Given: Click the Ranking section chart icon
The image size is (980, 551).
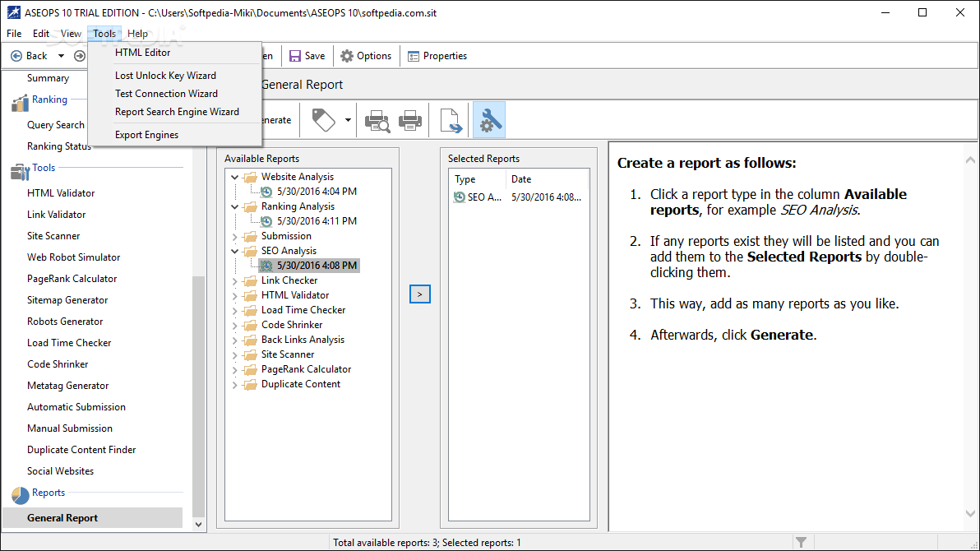Looking at the screenshot, I should point(20,103).
